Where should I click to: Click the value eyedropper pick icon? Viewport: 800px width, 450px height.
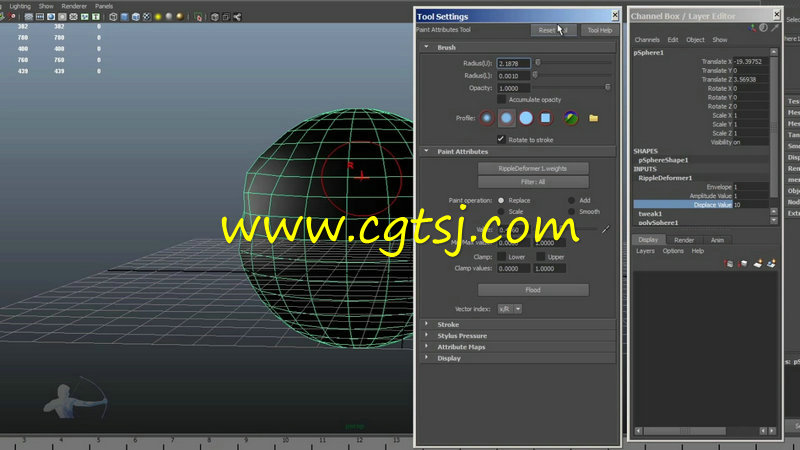pos(605,230)
